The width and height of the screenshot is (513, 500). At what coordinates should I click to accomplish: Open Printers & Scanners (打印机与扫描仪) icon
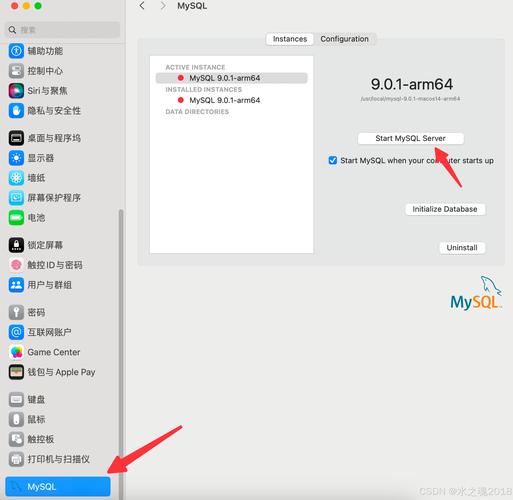16,459
